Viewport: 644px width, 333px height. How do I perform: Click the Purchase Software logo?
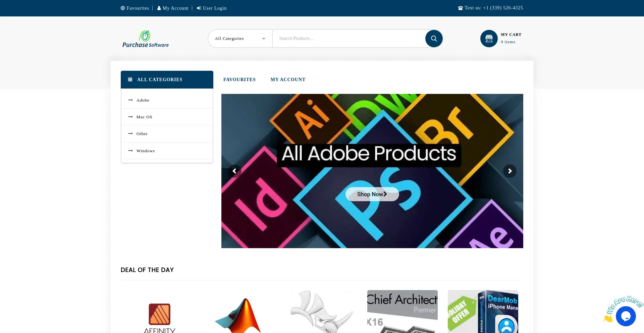coord(146,39)
